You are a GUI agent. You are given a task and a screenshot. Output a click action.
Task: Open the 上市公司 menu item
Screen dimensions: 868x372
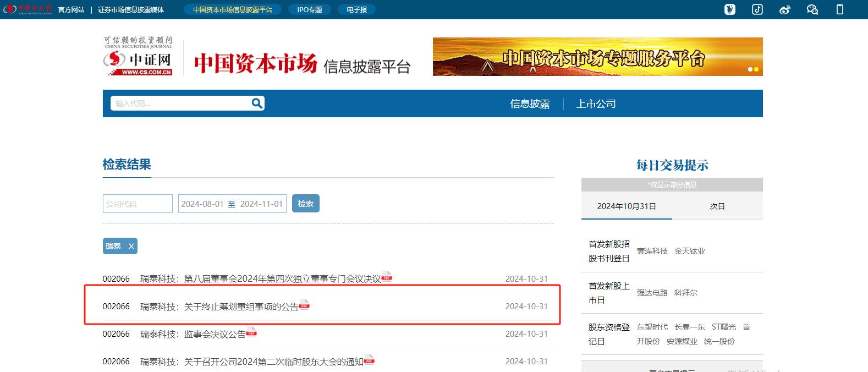tap(596, 104)
